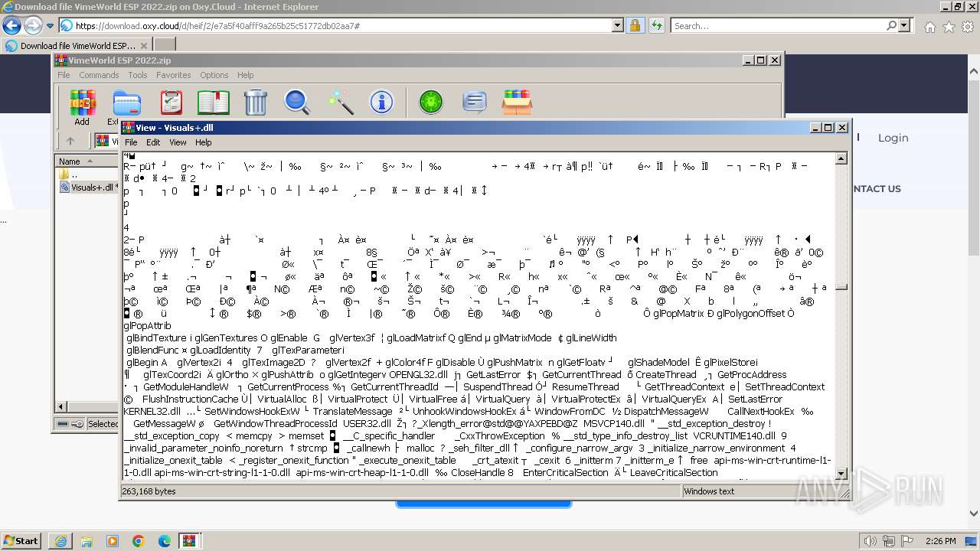Click the CONTACT US link on webpage

(876, 189)
